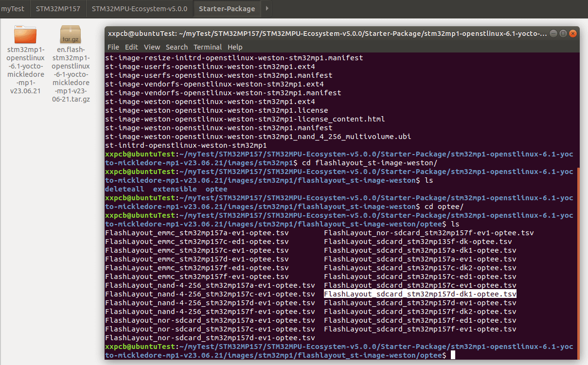Go to STM32MP157 path segment
The height and width of the screenshot is (365, 588).
tap(58, 9)
